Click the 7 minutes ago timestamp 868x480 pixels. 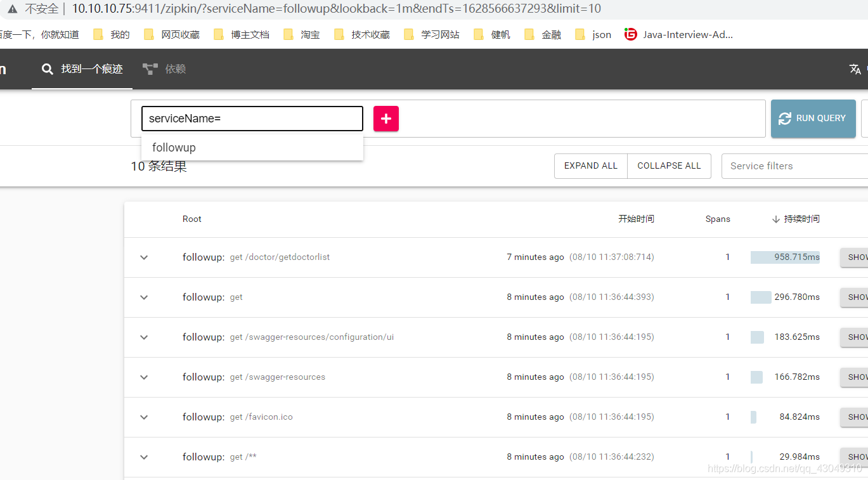[535, 257]
